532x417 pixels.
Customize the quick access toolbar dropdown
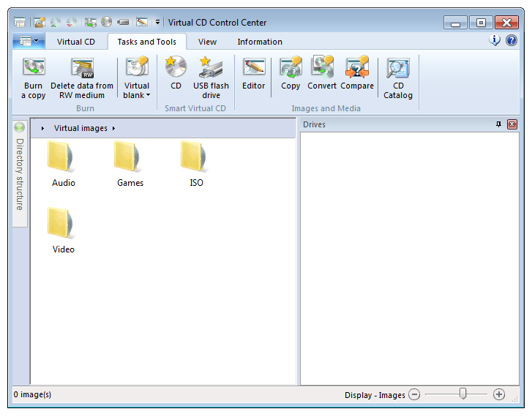157,23
